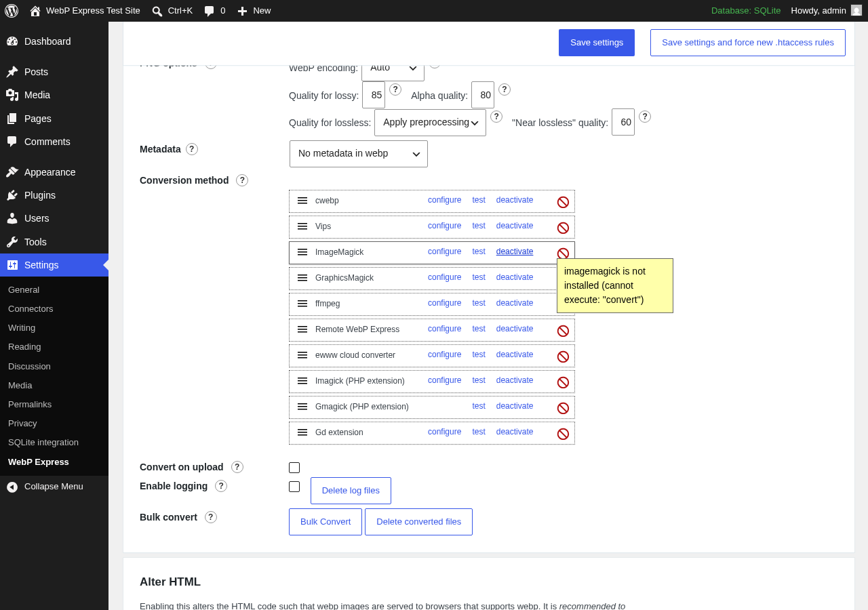Viewport: 868px width, 610px height.
Task: Enable the logging checkbox
Action: 294,487
